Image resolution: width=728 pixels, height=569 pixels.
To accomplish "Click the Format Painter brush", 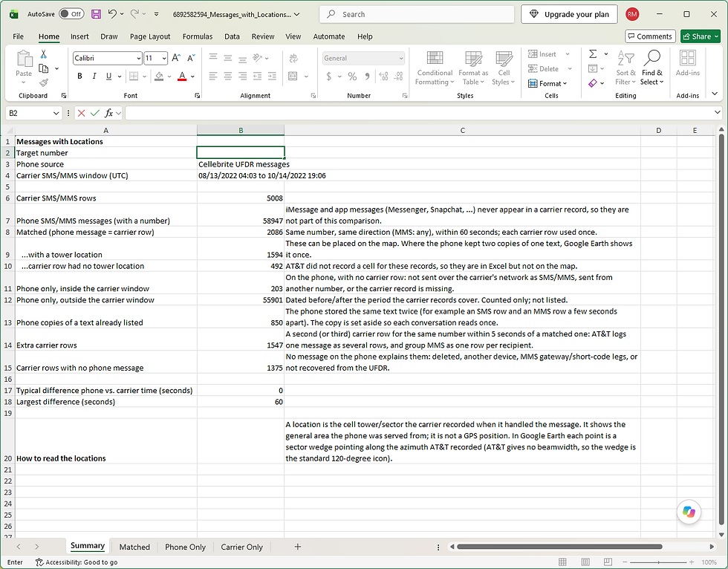I will (44, 82).
